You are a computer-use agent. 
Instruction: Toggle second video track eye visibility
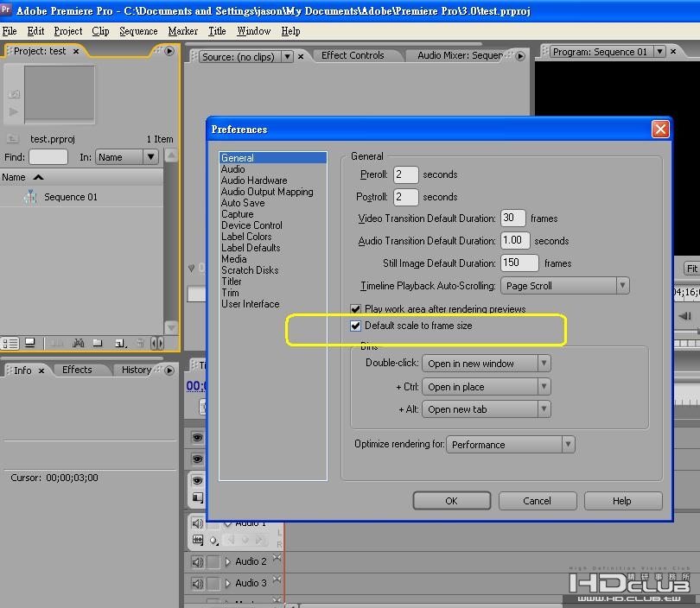(x=197, y=459)
